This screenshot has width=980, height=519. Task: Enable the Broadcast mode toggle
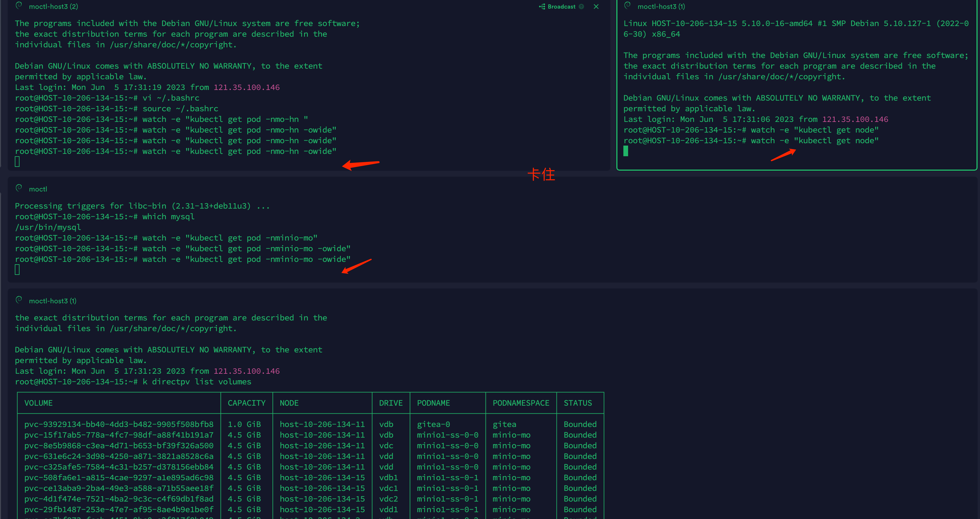(x=561, y=7)
